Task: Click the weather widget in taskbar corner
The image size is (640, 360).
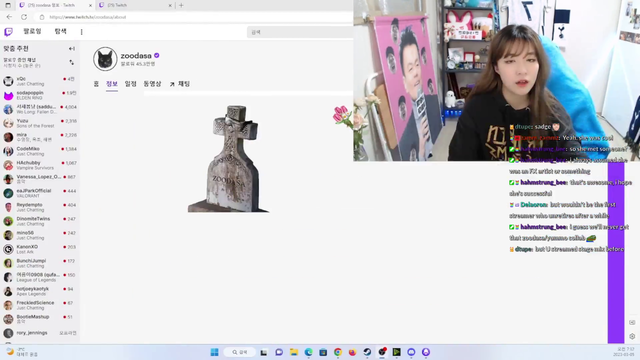Action: [x=22, y=352]
